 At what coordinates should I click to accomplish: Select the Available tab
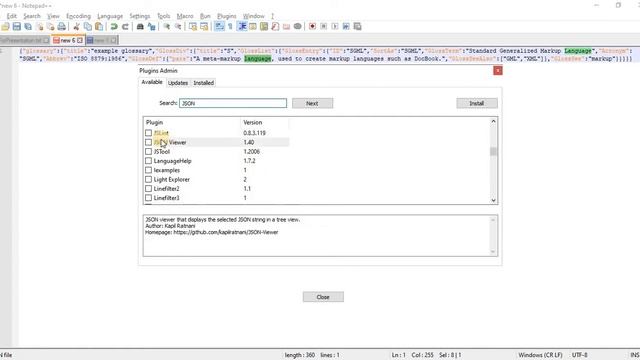(x=152, y=82)
